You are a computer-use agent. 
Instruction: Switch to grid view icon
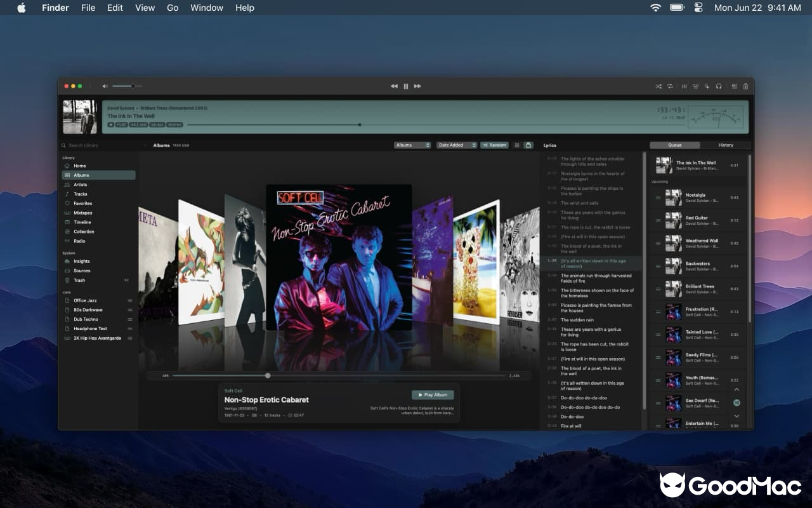point(517,145)
